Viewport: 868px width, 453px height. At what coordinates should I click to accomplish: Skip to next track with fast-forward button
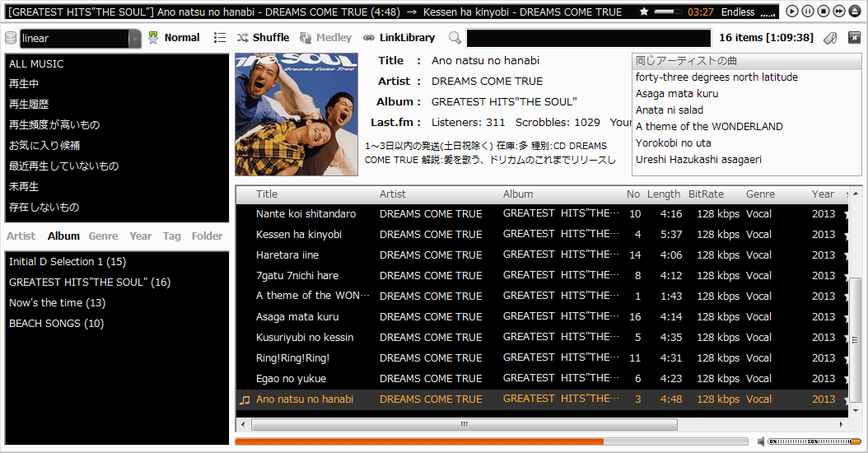pos(839,11)
